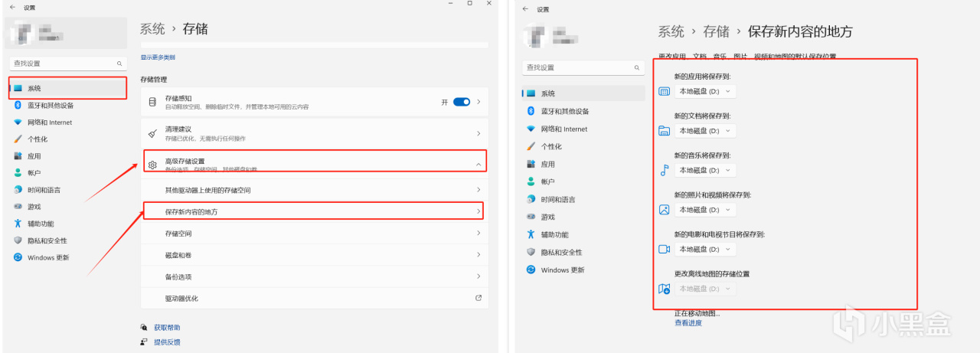Click the 提供反馈 person icon
The height and width of the screenshot is (353, 980).
[x=144, y=342]
